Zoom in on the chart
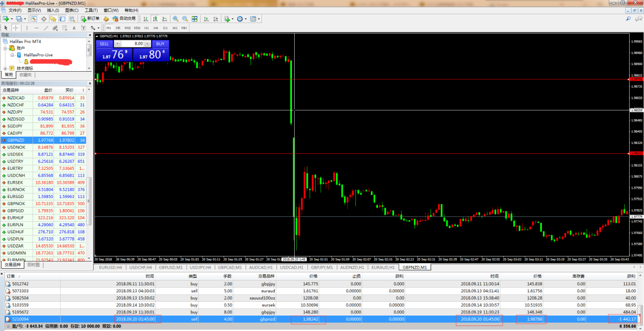 [176, 19]
